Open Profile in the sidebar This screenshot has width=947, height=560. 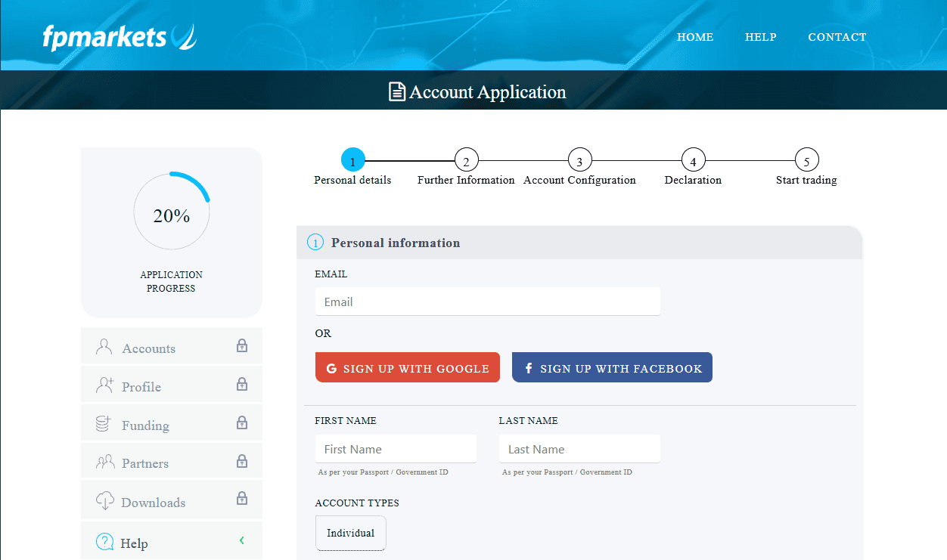point(172,385)
